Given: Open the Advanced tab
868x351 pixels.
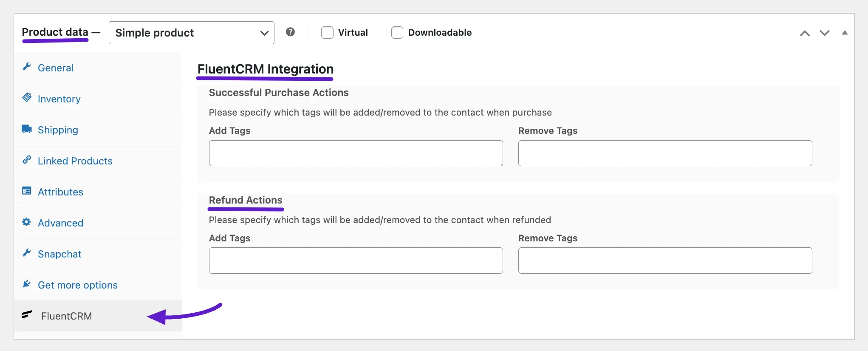Looking at the screenshot, I should click(98, 223).
